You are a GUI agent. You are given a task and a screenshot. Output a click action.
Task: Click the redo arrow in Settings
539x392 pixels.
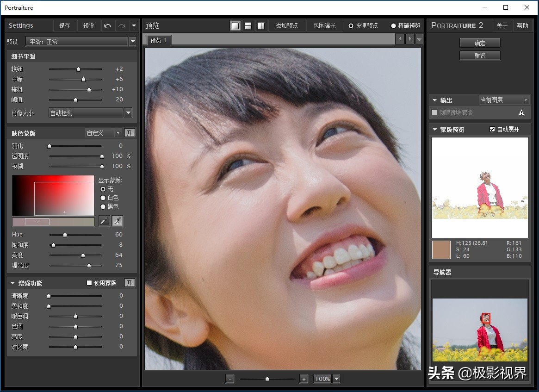(122, 26)
